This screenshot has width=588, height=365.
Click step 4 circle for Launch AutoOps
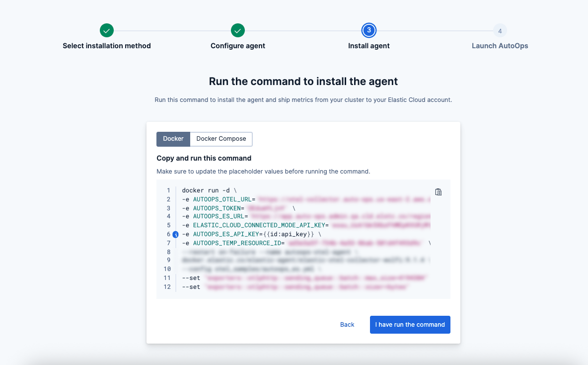[x=500, y=31]
